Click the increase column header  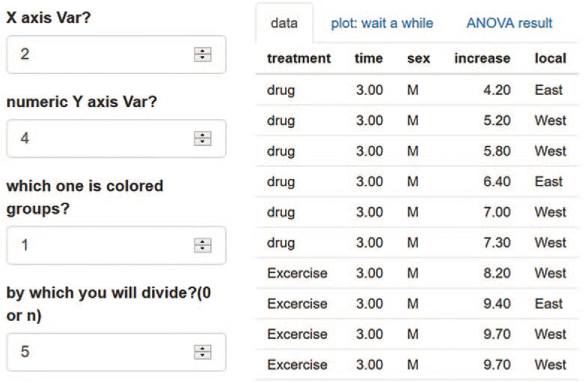482,58
